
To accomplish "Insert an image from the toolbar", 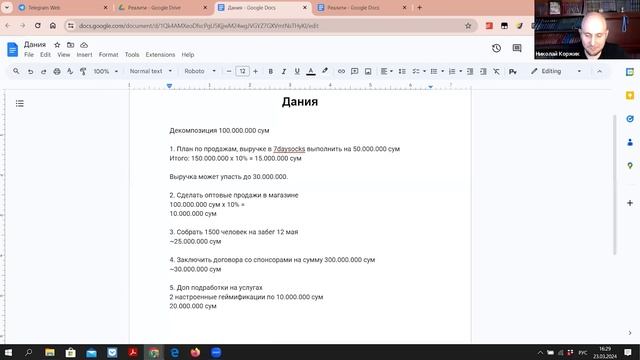I will (x=368, y=71).
